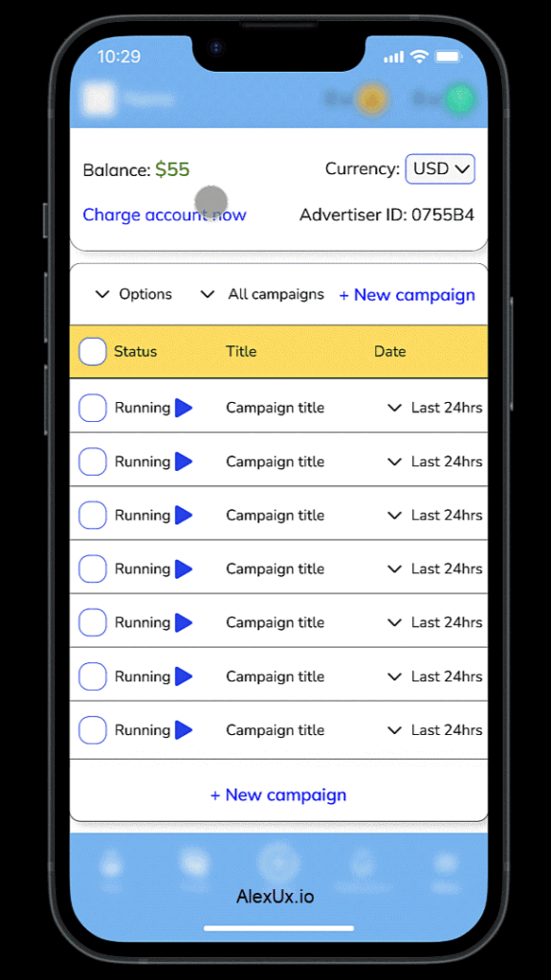Open the USD currency dropdown
Viewport: 551px width, 980px height.
coord(440,168)
